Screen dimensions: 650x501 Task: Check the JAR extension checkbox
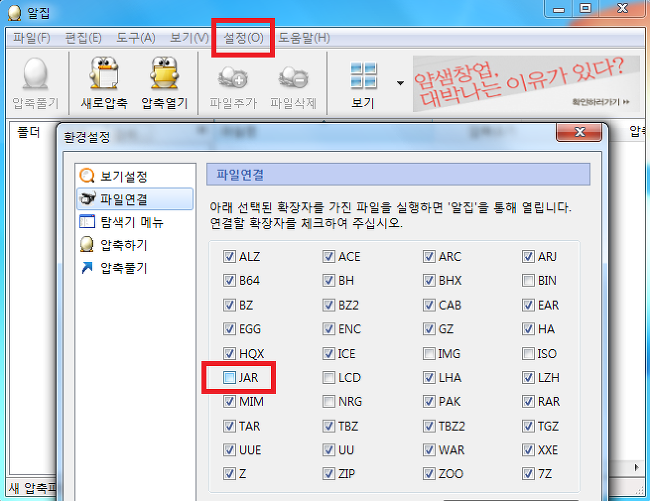point(229,378)
